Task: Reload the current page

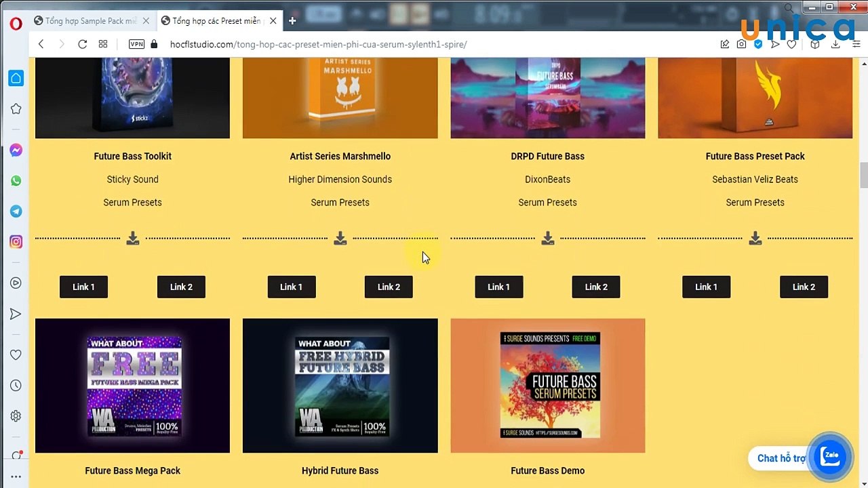Action: point(82,44)
